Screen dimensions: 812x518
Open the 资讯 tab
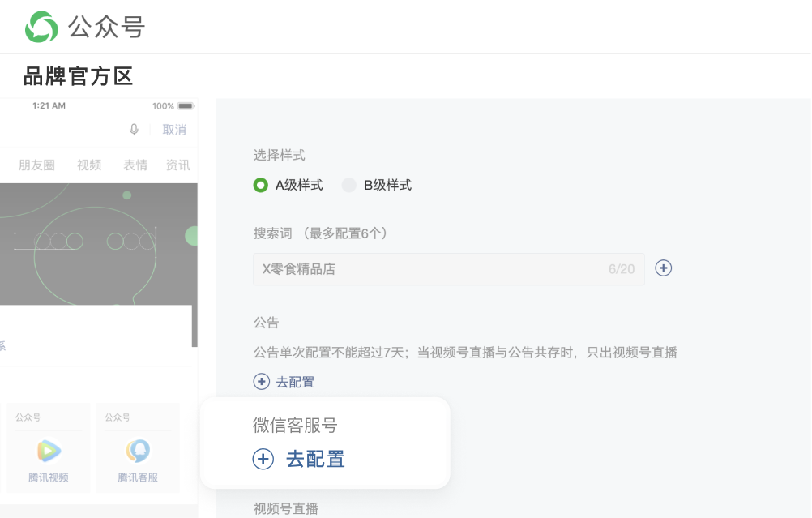177,165
